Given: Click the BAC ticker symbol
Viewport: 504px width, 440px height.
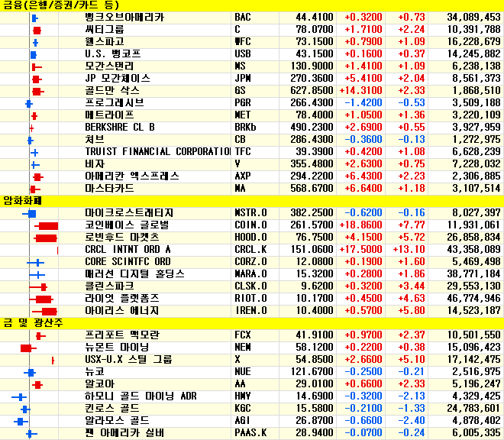Looking at the screenshot, I should click(242, 17).
